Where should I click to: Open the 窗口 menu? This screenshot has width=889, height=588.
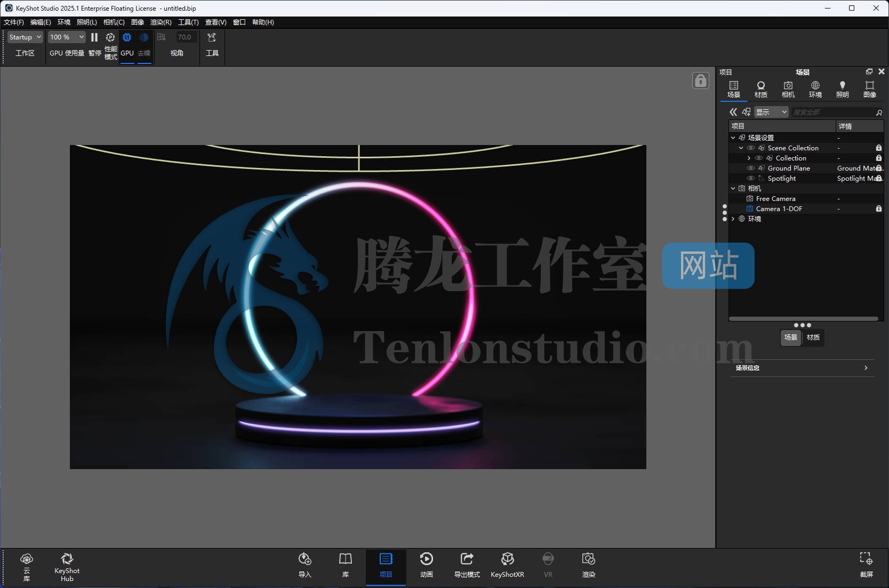pyautogui.click(x=239, y=22)
